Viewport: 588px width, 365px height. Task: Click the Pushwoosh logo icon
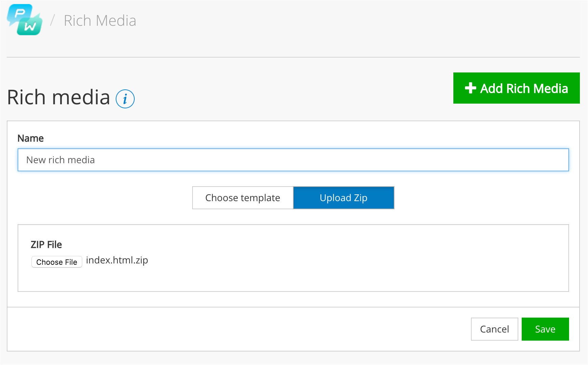pos(25,20)
